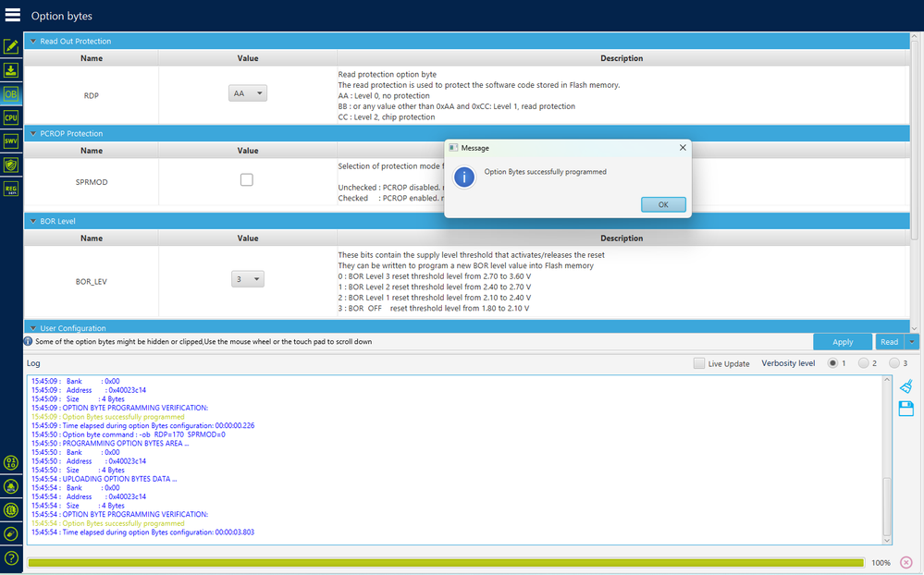Open the REG registers icon
Image resolution: width=924 pixels, height=575 pixels.
click(11, 189)
